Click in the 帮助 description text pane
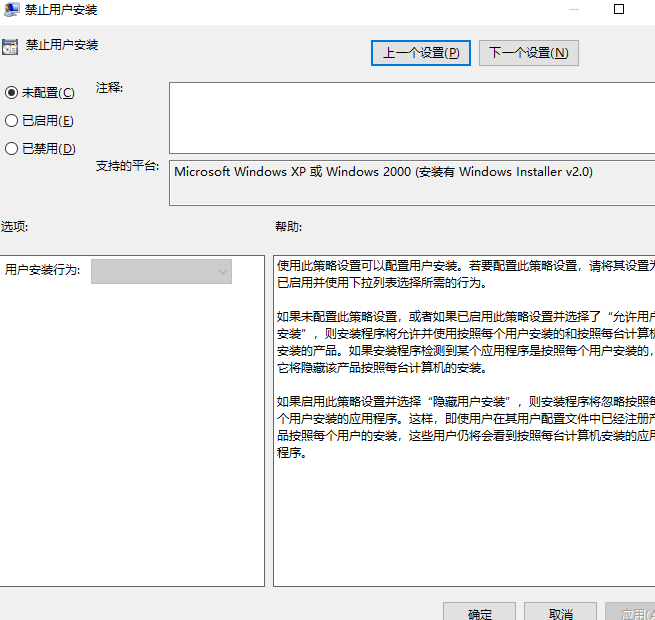655x620 pixels. click(464, 500)
